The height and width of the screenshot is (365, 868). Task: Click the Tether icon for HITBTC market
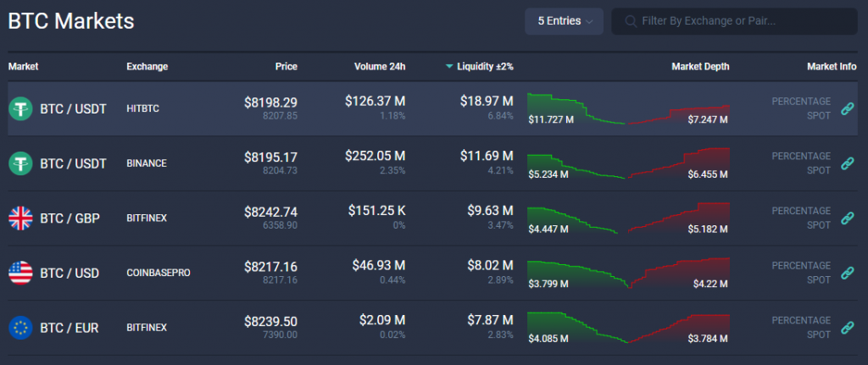coord(20,108)
